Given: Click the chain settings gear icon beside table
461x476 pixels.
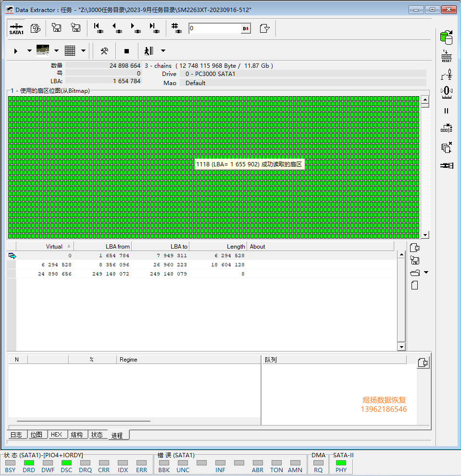Looking at the screenshot, I should 414,248.
